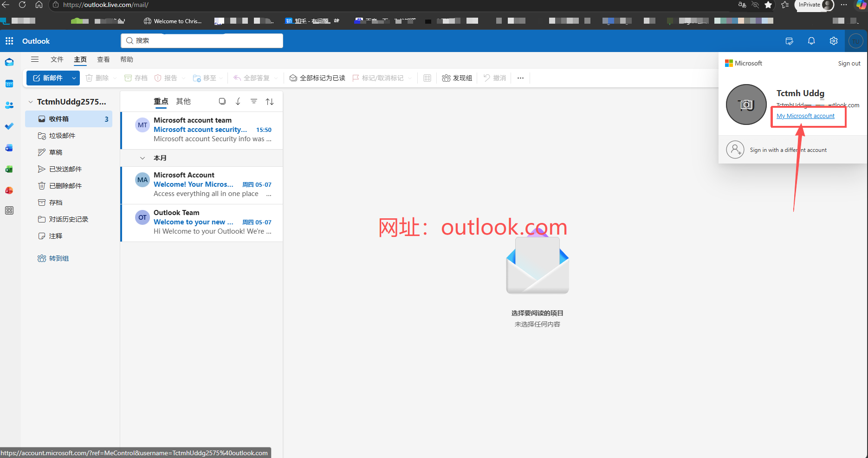Toggle the hamburger navigation pane button
Image resolution: width=868 pixels, height=458 pixels.
pyautogui.click(x=35, y=59)
